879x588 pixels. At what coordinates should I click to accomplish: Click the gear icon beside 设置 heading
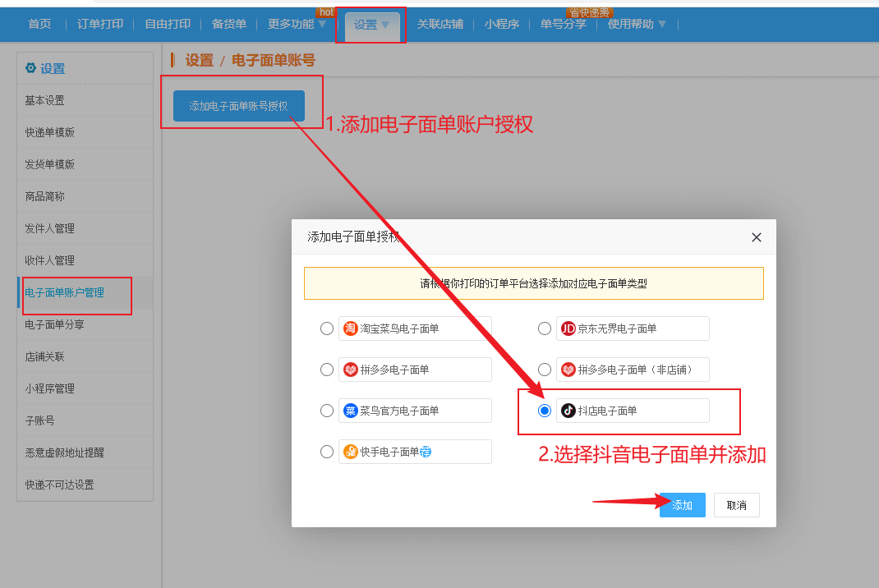(30, 68)
